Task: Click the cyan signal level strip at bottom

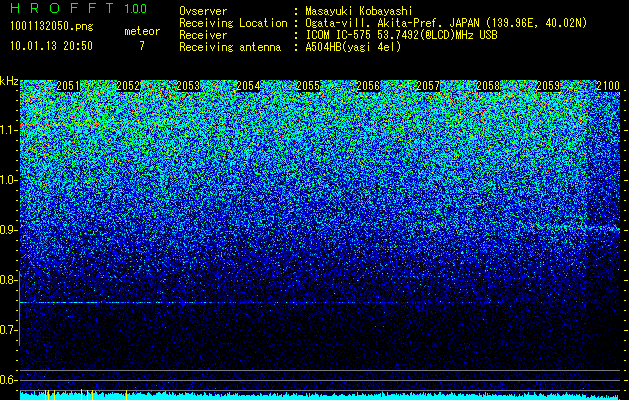Action: (320, 396)
